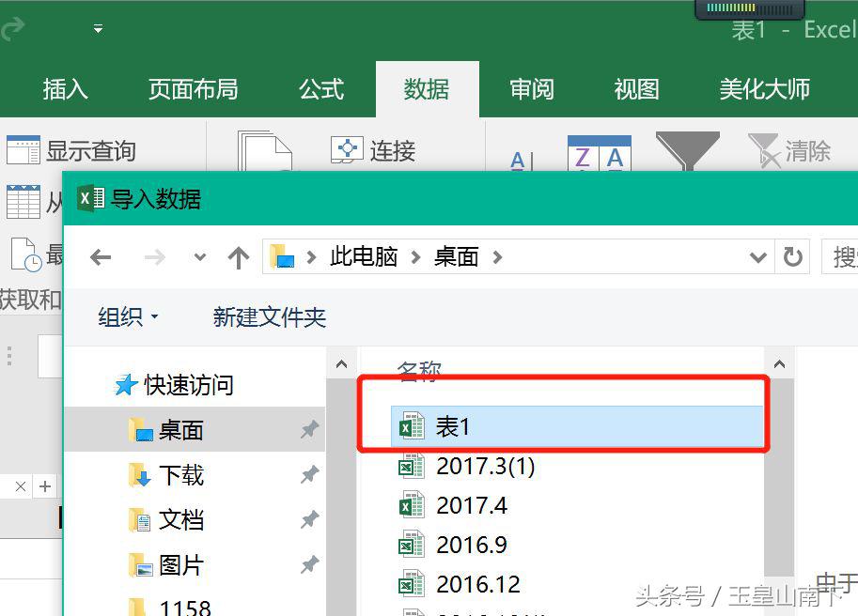858x616 pixels.
Task: Click the 新建文件夹 button
Action: (x=269, y=316)
